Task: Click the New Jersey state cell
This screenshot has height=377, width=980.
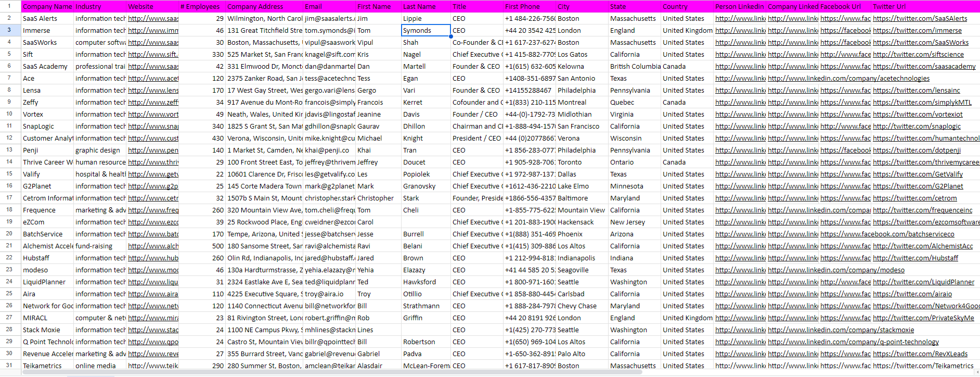Action: point(635,222)
